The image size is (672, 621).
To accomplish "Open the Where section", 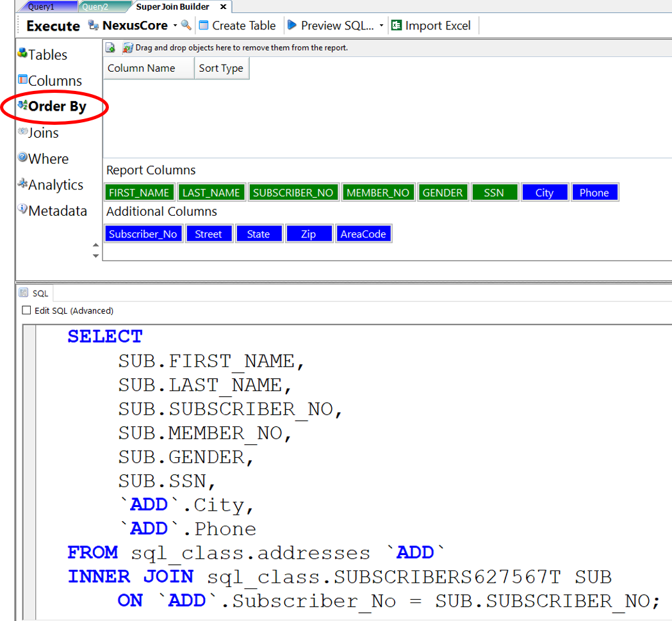I will click(42, 159).
